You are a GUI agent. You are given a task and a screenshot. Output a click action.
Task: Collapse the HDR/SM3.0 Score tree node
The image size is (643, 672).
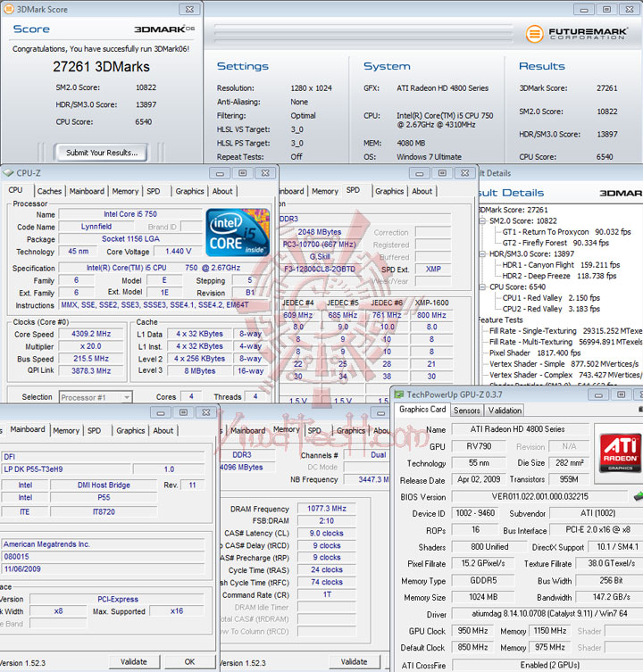tap(482, 254)
